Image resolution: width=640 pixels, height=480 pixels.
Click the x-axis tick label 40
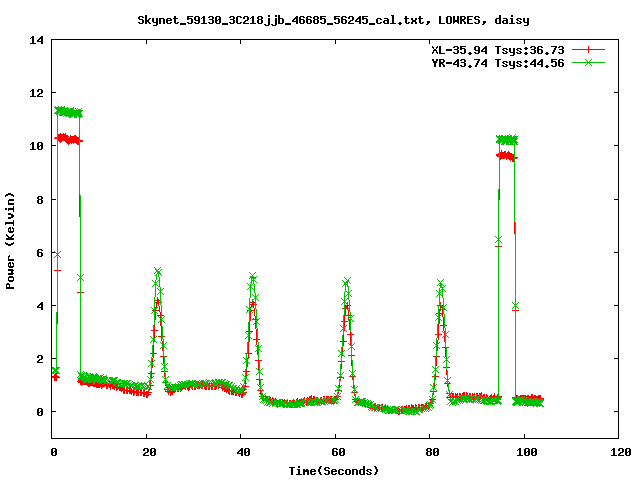(x=244, y=452)
